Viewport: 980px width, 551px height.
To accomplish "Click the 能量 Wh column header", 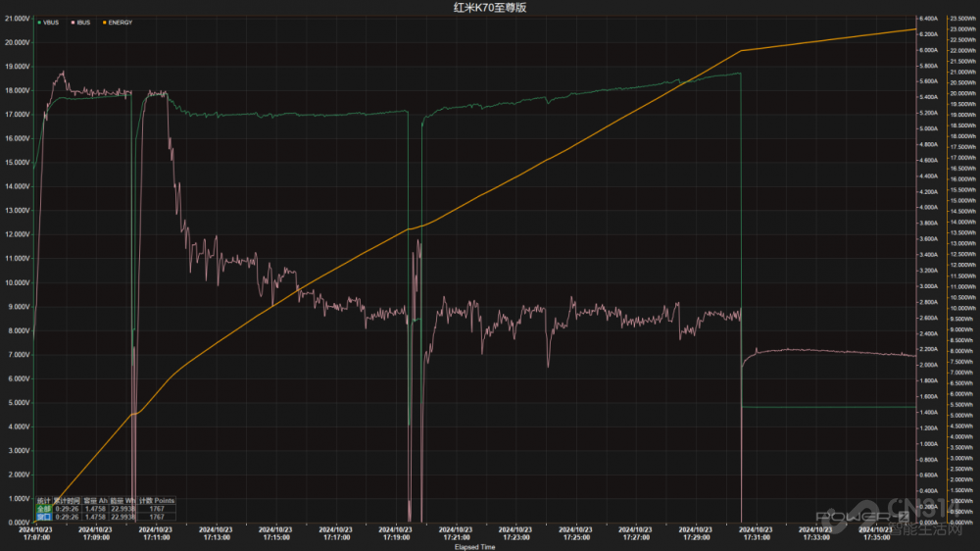I will point(122,501).
